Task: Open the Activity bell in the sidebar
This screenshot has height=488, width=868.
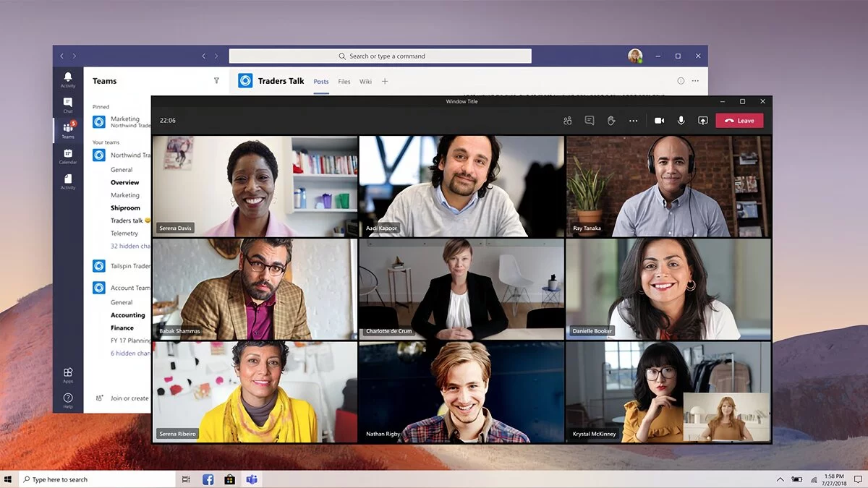Action: [x=68, y=80]
